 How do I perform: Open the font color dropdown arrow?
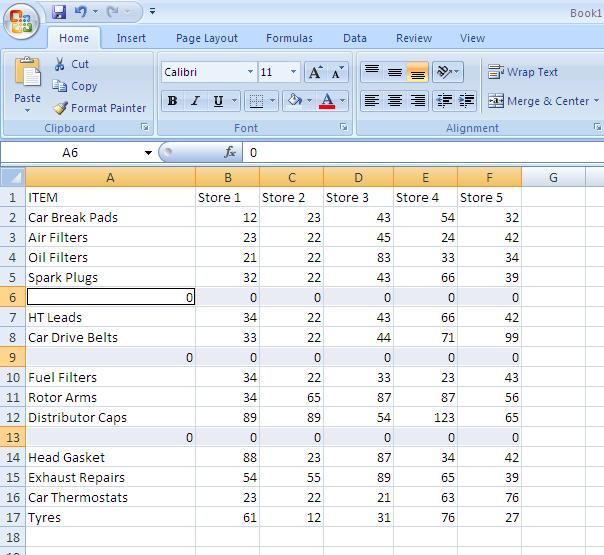point(342,101)
